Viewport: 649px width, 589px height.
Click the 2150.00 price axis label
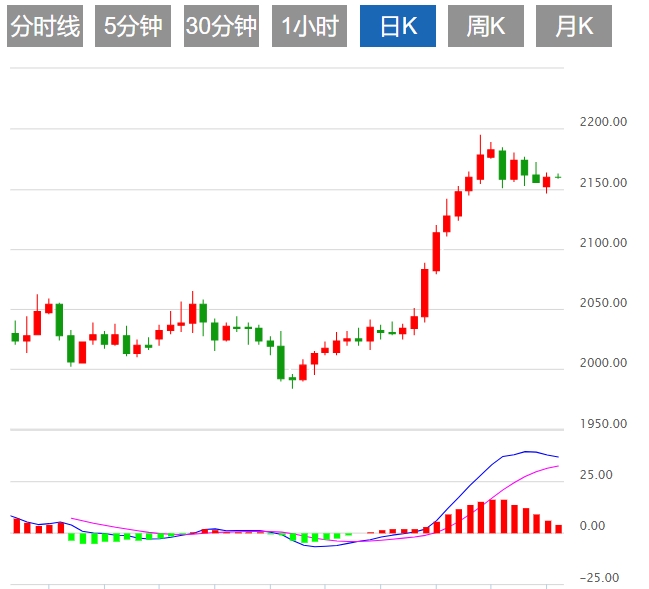[603, 183]
